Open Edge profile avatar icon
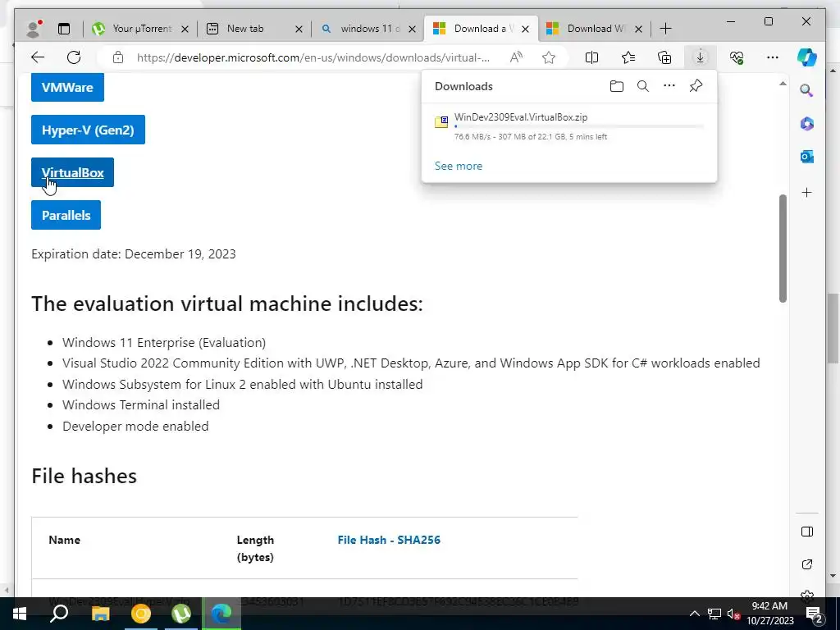The width and height of the screenshot is (840, 630). click(34, 29)
